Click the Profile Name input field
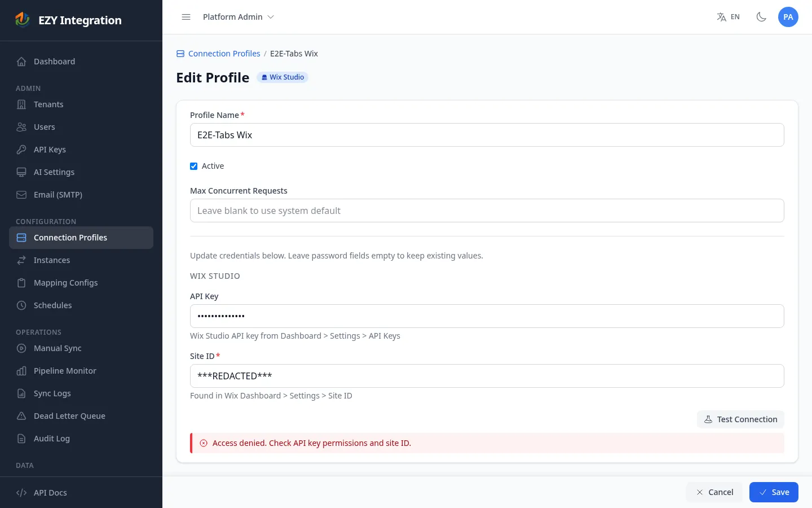The height and width of the screenshot is (508, 812). click(487, 135)
